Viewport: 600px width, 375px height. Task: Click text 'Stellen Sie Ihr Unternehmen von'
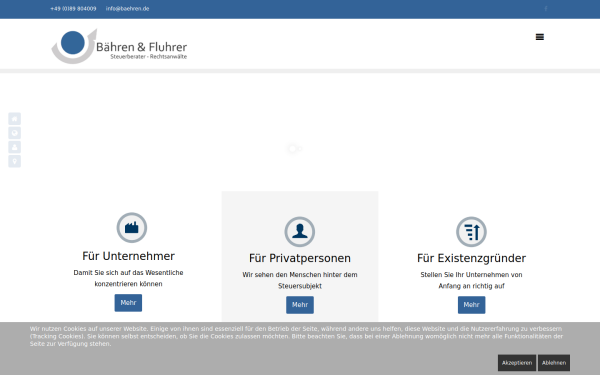[x=471, y=275]
